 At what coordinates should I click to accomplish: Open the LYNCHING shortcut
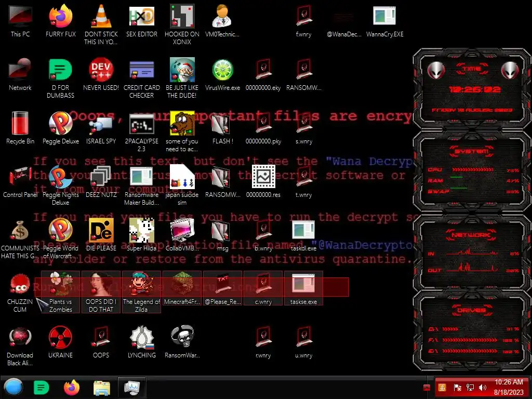(x=141, y=342)
